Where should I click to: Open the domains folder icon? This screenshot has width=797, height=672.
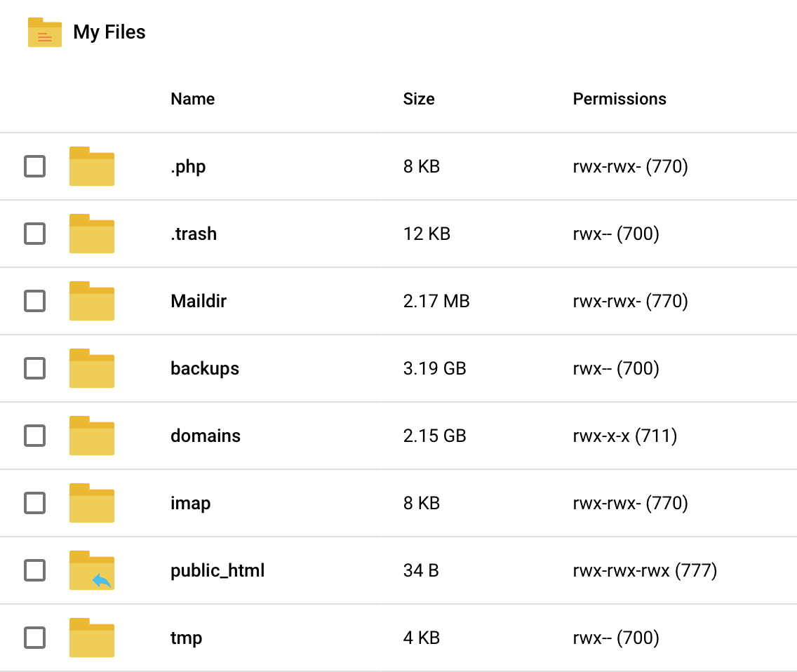[x=91, y=436]
